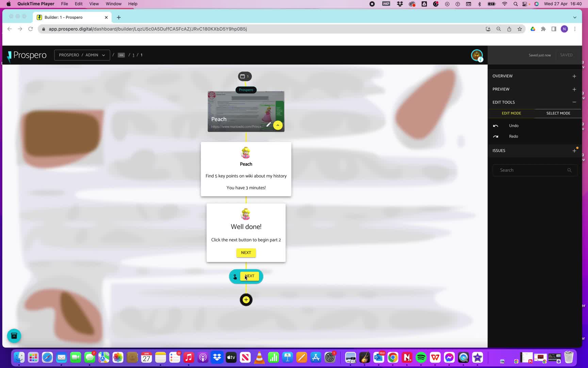588x368 pixels.
Task: Open the PROSPERO / ADMIN dropdown
Action: pyautogui.click(x=82, y=55)
